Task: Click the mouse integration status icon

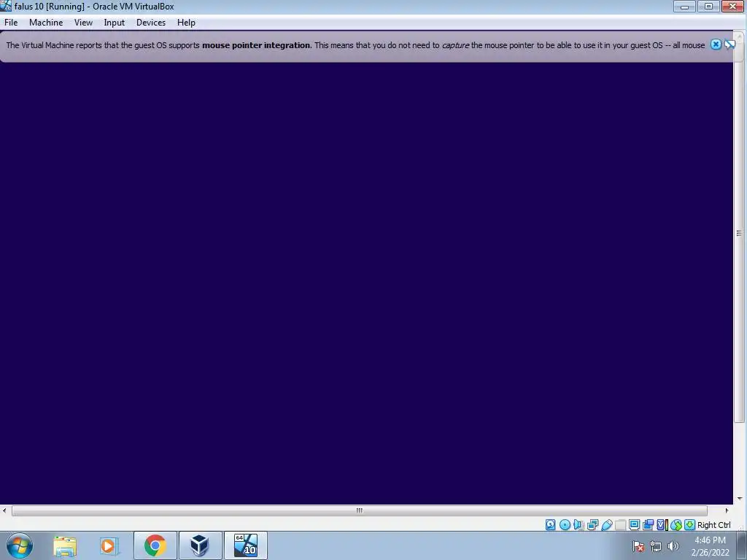Action: click(676, 525)
